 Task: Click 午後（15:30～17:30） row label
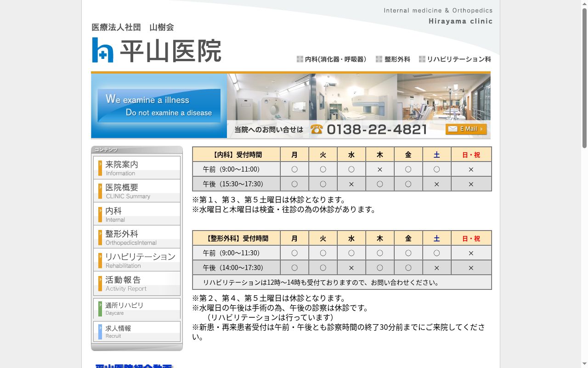tap(237, 184)
